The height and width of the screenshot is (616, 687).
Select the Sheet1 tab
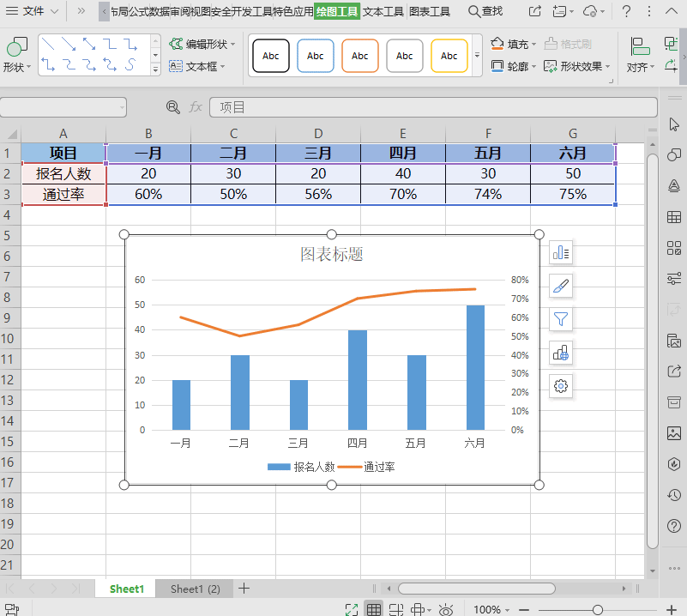[127, 589]
